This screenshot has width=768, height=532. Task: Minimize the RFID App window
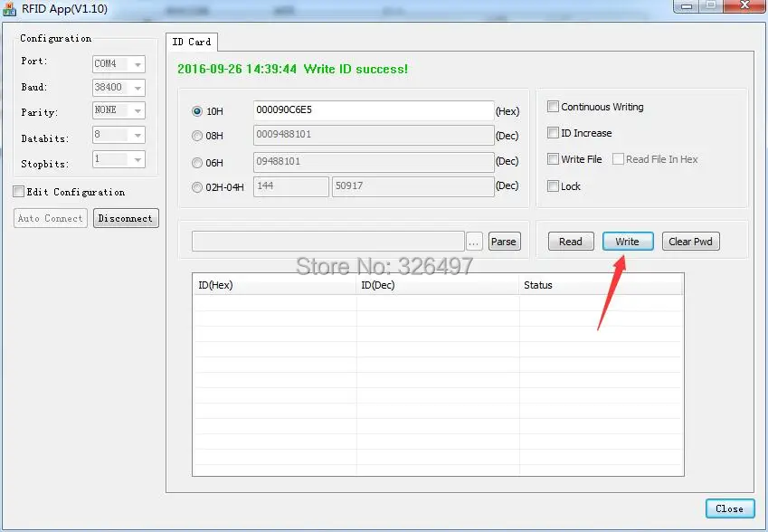687,5
